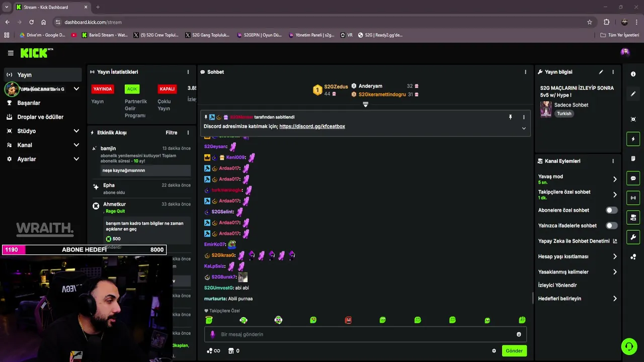
Task: Click the Turkish language tag
Action: pyautogui.click(x=564, y=114)
